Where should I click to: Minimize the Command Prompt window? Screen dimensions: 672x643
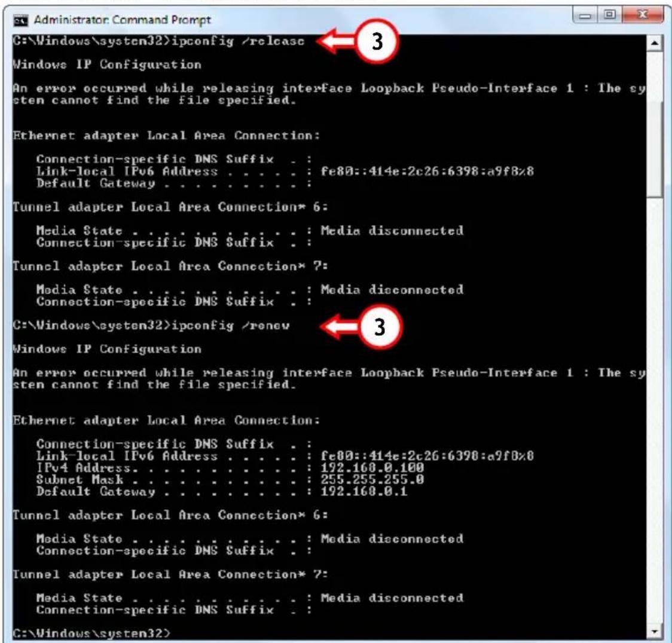pos(585,16)
